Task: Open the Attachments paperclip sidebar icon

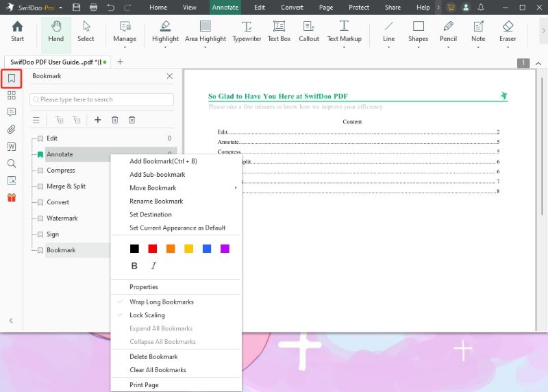Action: point(12,130)
